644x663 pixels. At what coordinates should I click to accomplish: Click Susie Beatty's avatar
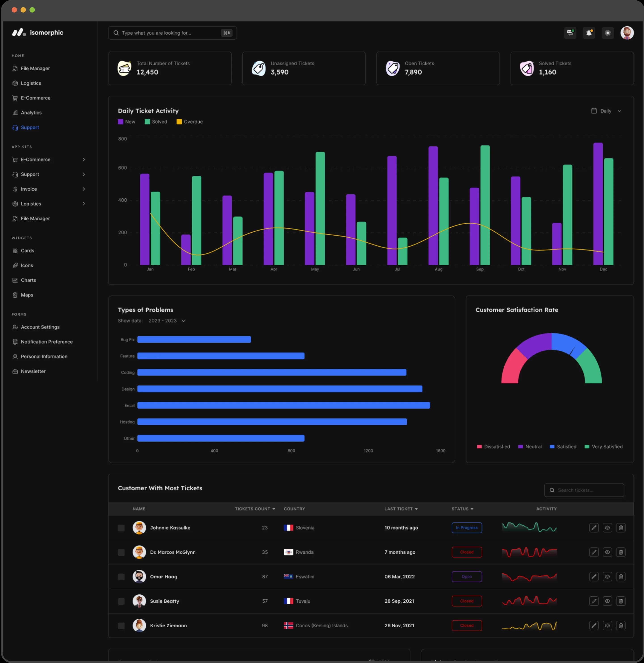pos(139,601)
